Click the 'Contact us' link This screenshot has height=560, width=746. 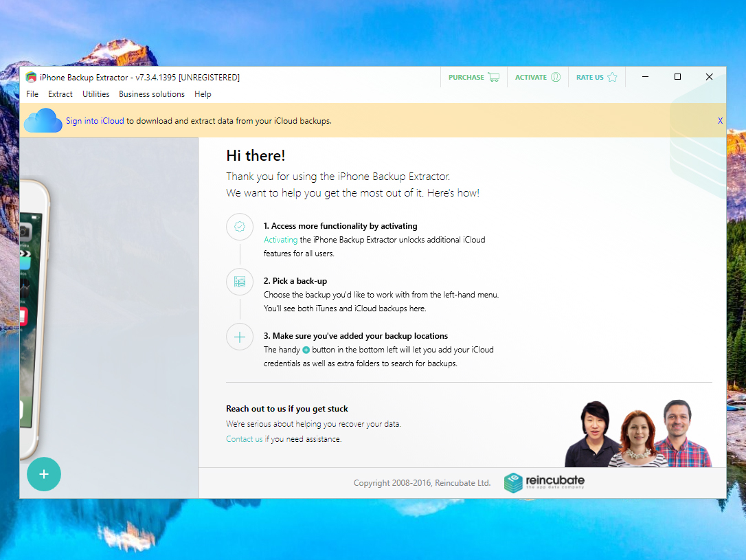click(244, 438)
